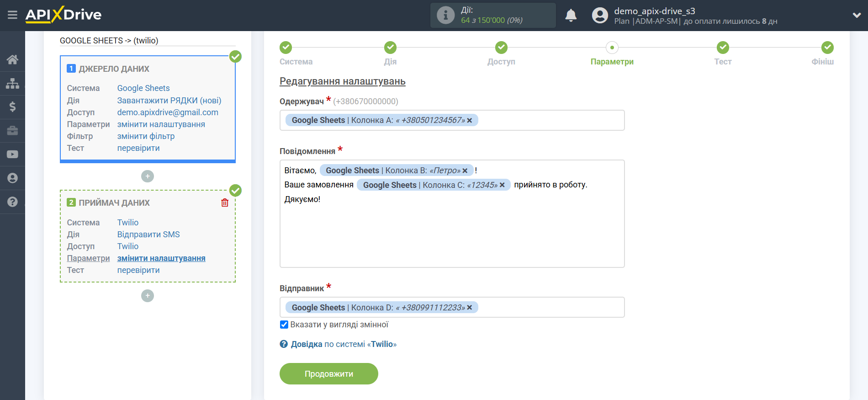This screenshot has width=868, height=400.
Task: Open the user profile sidebar icon
Action: [12, 178]
